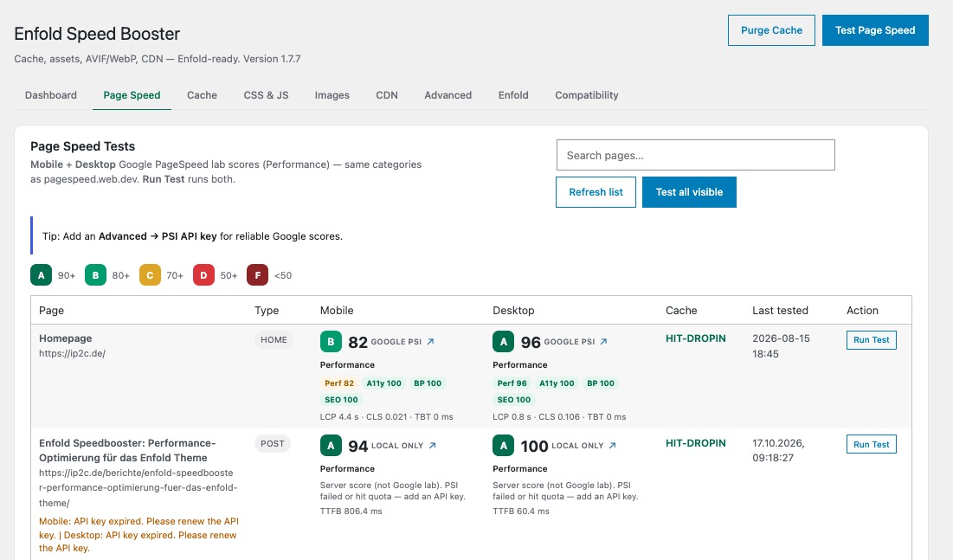The image size is (953, 560).
Task: Open Homepage mobile PSI external link arrow
Action: coord(430,342)
